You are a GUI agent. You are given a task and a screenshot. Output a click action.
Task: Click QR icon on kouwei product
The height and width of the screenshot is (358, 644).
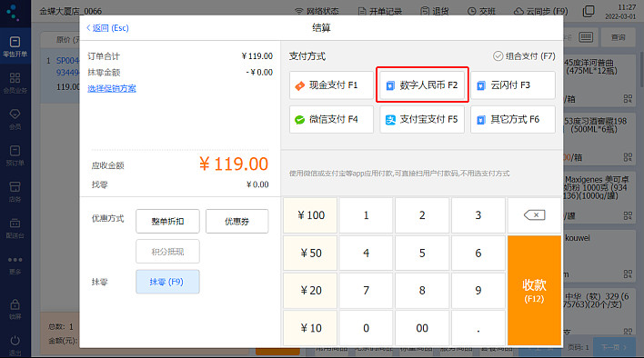628,273
